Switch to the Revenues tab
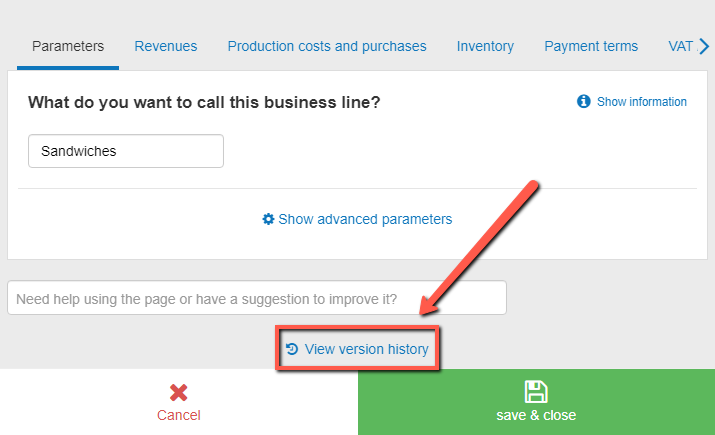Image resolution: width=715 pixels, height=435 pixels. pos(166,46)
